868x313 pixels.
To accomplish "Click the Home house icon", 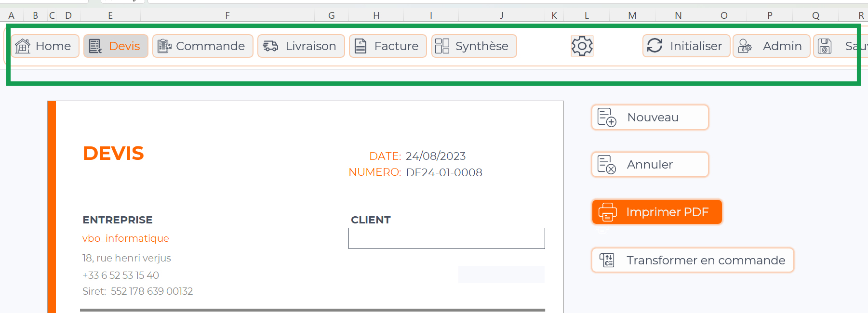I will point(23,46).
